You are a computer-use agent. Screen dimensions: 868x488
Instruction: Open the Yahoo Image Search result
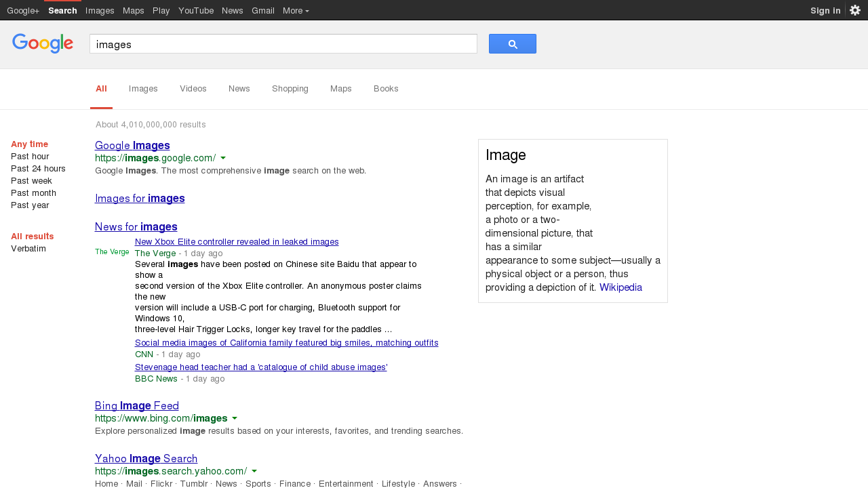(146, 459)
